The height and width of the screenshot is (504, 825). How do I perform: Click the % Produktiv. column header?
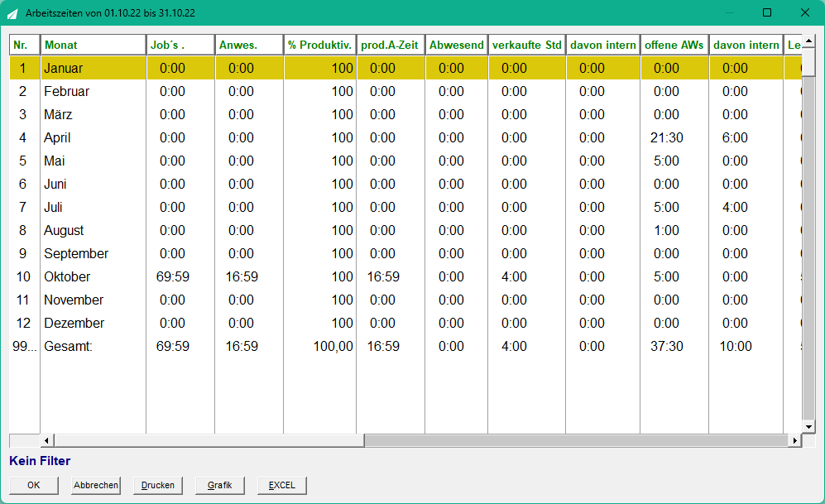pyautogui.click(x=320, y=45)
